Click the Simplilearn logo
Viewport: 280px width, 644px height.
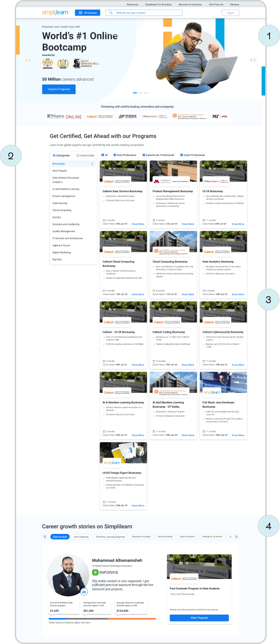[x=55, y=13]
